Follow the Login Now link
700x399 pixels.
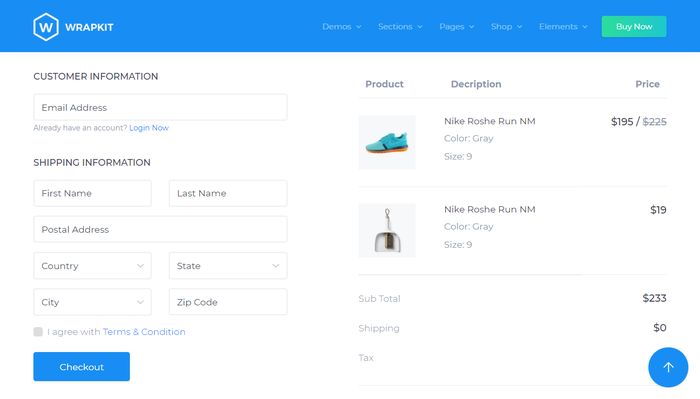pyautogui.click(x=149, y=128)
